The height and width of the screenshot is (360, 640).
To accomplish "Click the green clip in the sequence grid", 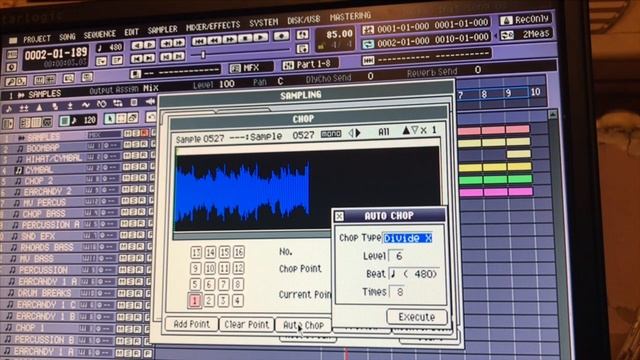I will click(x=495, y=179).
